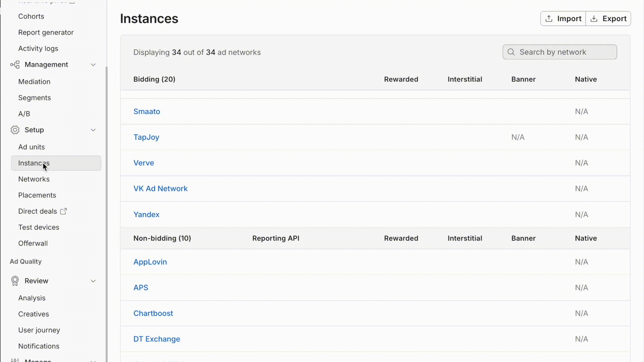Screen dimensions: 644x362
Task: Collapse the Management section chevron
Action: [x=93, y=65]
